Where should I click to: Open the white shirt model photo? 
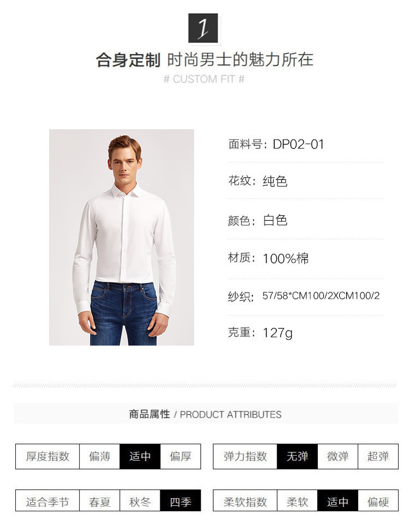(x=122, y=237)
